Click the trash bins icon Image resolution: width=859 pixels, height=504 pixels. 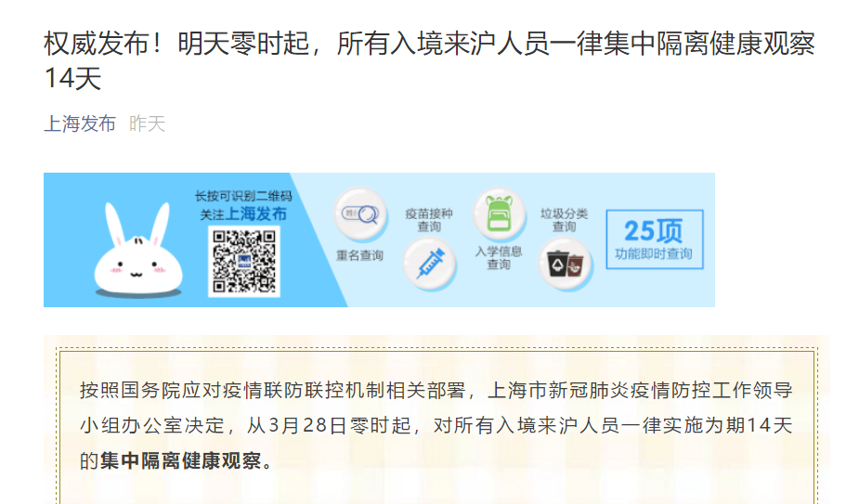coord(566,265)
